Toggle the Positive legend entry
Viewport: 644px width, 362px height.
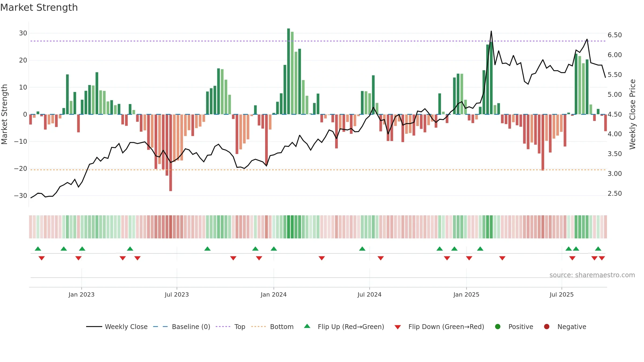pos(514,327)
